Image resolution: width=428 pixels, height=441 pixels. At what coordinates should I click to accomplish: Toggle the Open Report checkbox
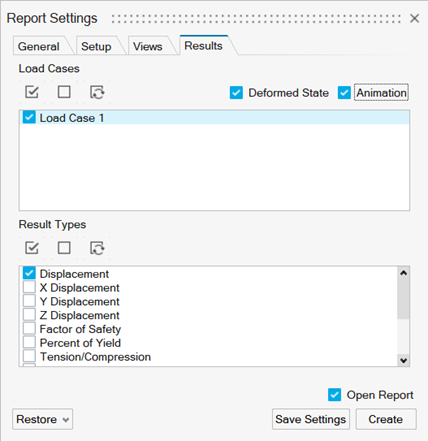coord(334,395)
